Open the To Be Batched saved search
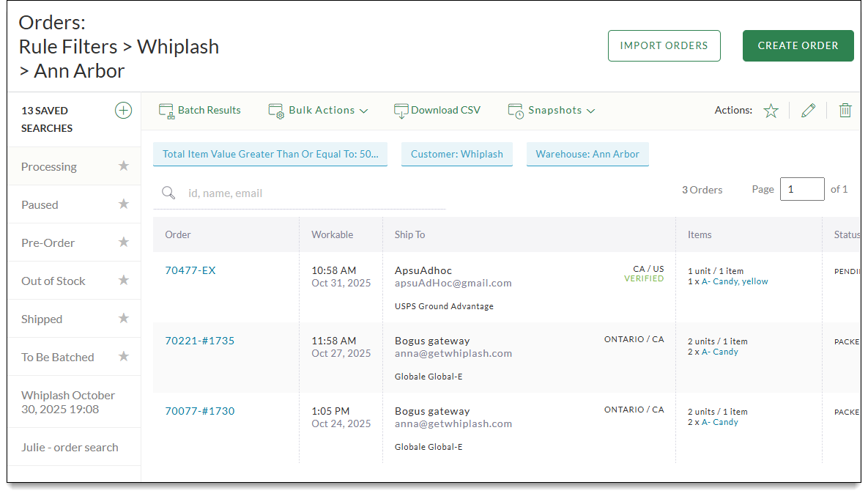This screenshot has width=868, height=496. point(58,358)
